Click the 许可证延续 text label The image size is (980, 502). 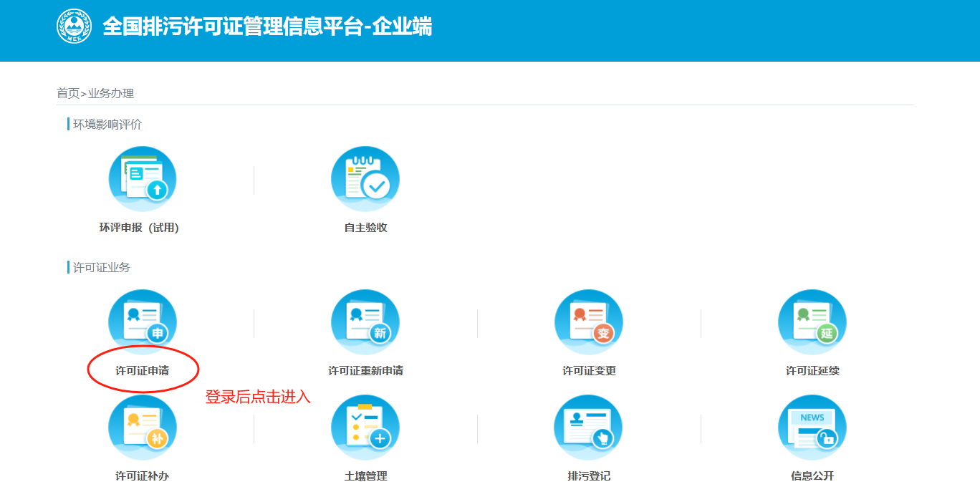pyautogui.click(x=812, y=371)
